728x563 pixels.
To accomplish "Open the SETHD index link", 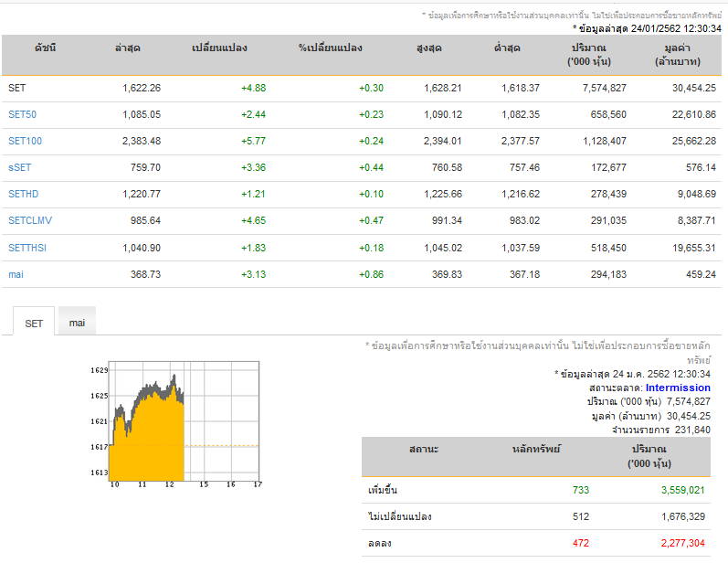I will pos(23,194).
